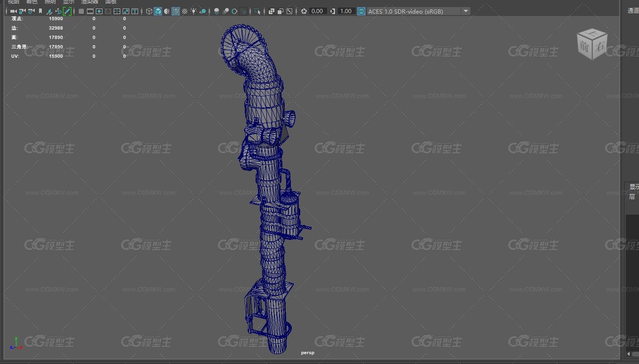Click the UV HUD label
Image resolution: width=639 pixels, height=364 pixels.
pyautogui.click(x=15, y=56)
